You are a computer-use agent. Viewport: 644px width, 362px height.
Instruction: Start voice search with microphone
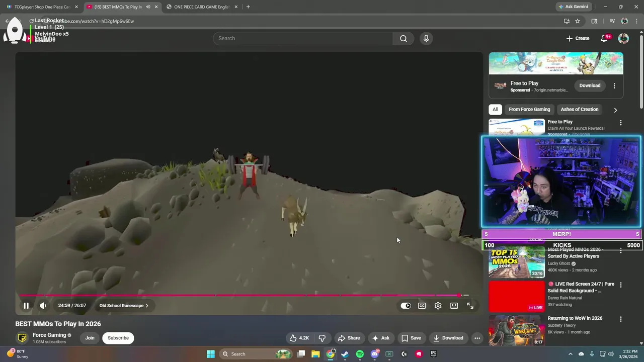426,38
